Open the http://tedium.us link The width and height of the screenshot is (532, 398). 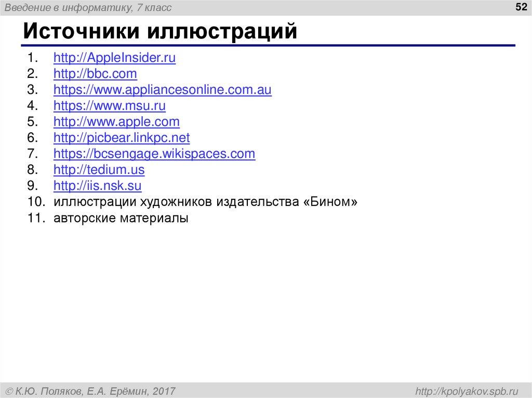tap(99, 170)
